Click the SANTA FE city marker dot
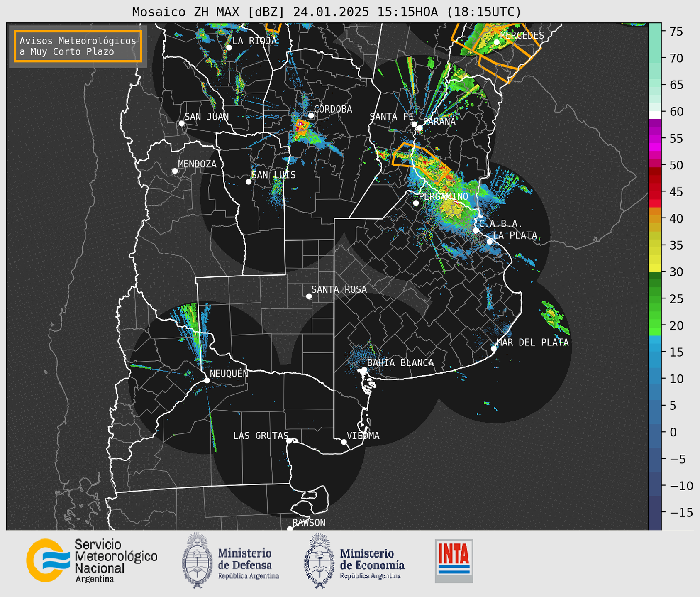The height and width of the screenshot is (597, 700). pyautogui.click(x=414, y=124)
